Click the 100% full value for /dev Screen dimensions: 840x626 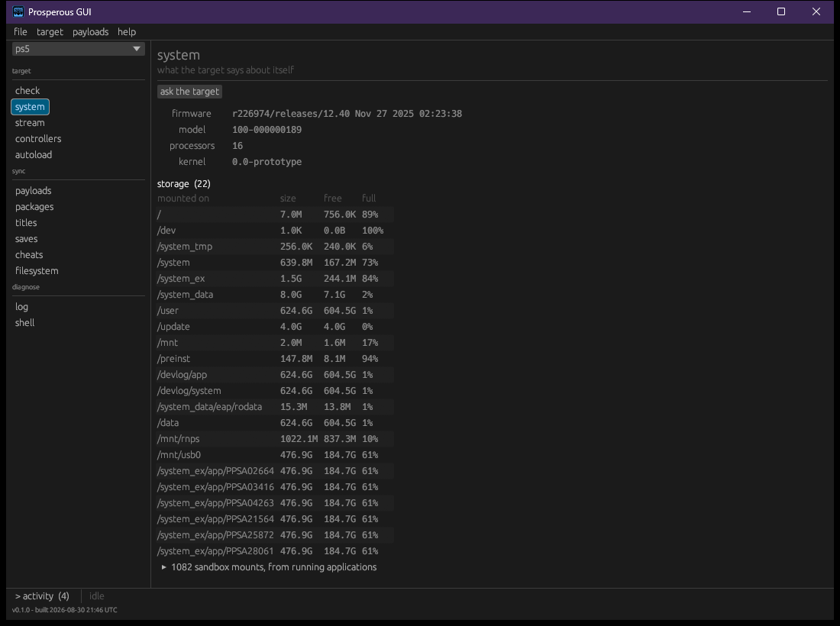[x=373, y=231]
